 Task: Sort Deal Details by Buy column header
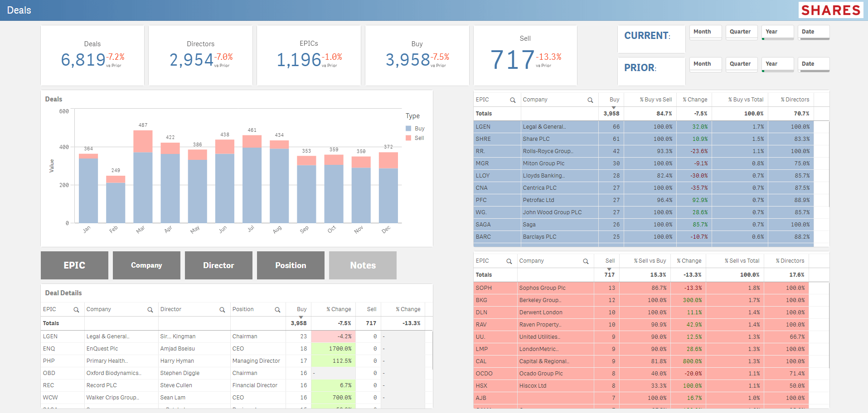coord(301,309)
